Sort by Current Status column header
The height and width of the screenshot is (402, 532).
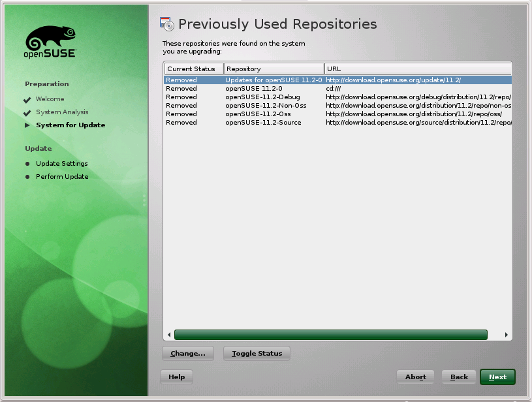point(194,69)
